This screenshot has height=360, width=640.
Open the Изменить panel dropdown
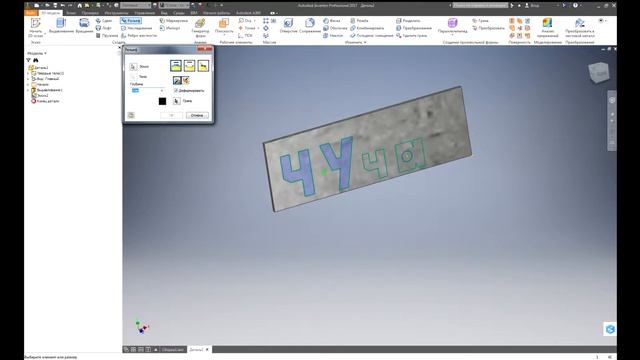356,42
